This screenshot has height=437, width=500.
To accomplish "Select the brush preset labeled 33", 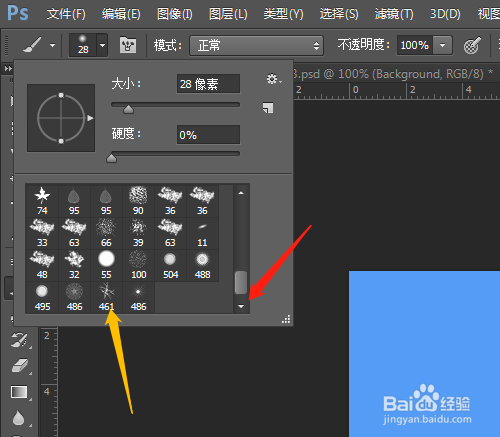I will (x=42, y=233).
